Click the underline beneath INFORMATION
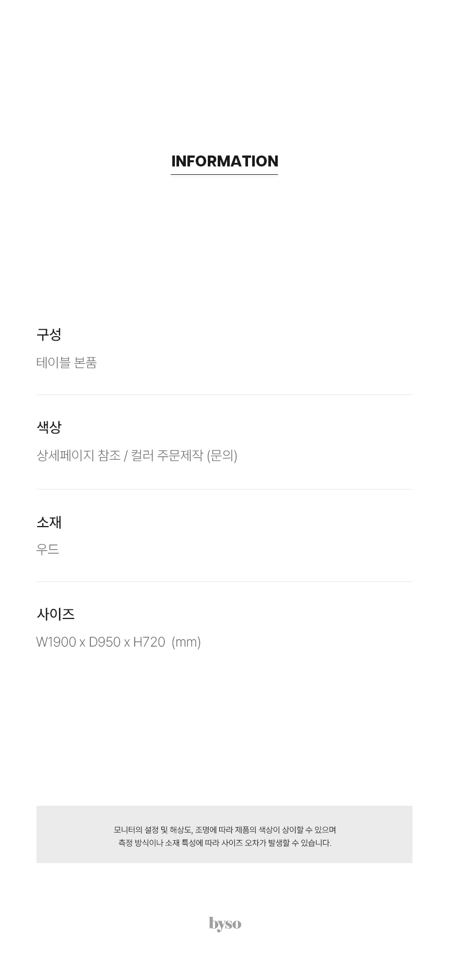The height and width of the screenshot is (980, 449). pos(224,174)
